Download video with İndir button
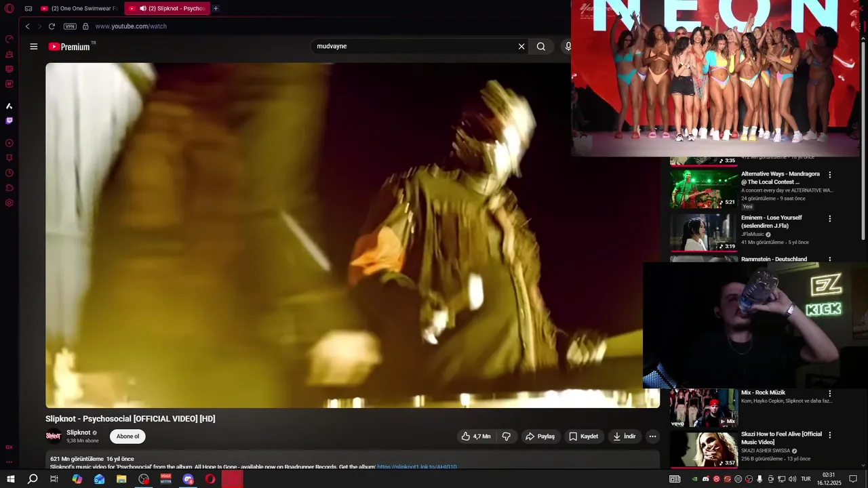 coord(625,436)
